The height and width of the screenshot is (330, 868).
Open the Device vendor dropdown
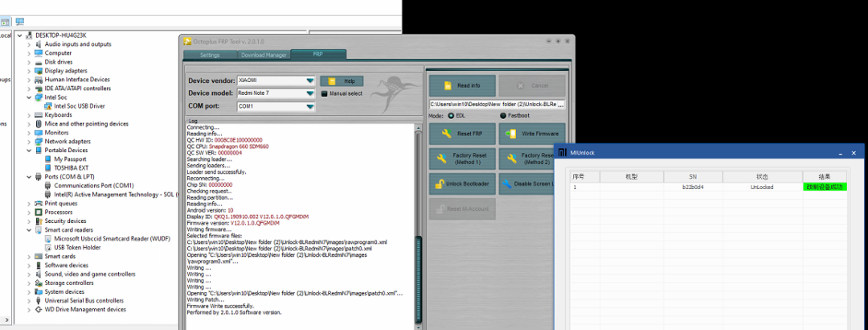[x=309, y=81]
